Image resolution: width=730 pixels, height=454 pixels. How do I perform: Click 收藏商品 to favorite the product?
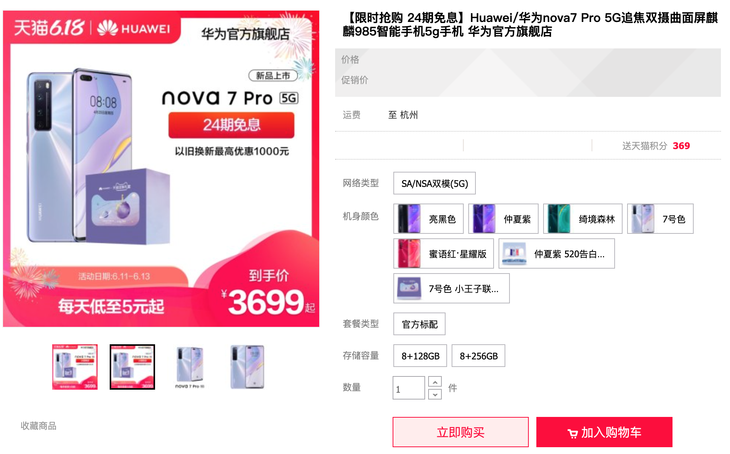[38, 426]
